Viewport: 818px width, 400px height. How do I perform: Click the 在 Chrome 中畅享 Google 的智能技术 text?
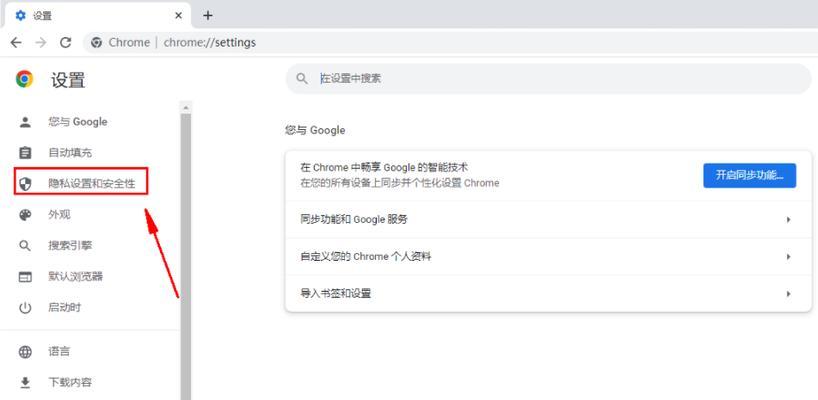(384, 167)
